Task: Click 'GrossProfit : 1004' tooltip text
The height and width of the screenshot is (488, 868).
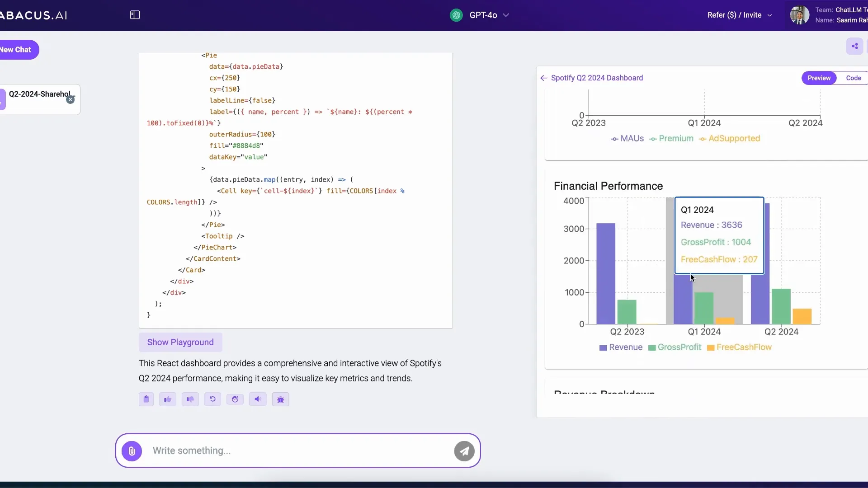Action: [716, 242]
